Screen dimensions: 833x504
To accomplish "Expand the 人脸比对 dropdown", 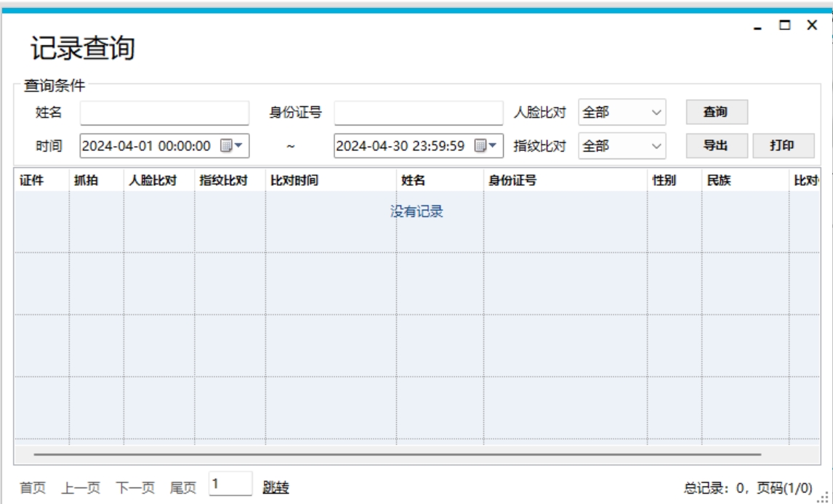I will click(x=622, y=113).
